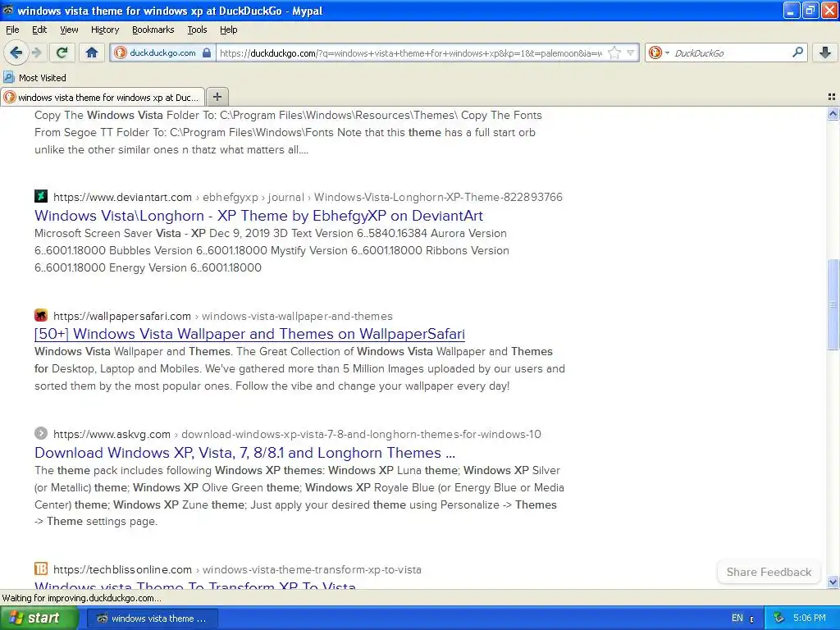This screenshot has height=630, width=840.
Task: Click the 5:06 PM taskbar clock
Action: click(x=810, y=619)
